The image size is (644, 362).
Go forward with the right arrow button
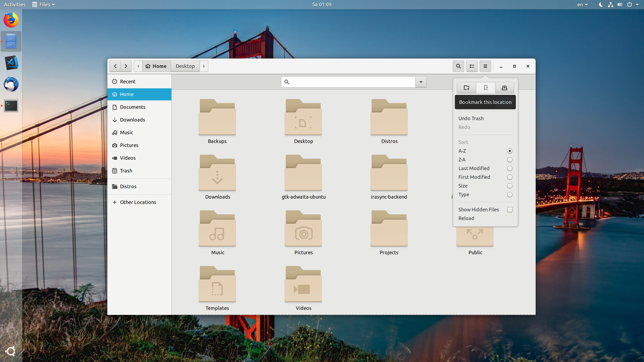click(x=126, y=66)
